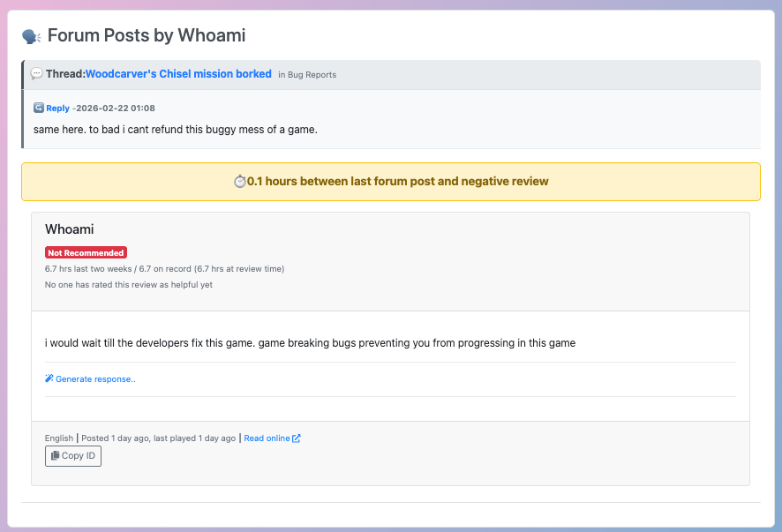782x532 pixels.
Task: Click the external link icon after Read online
Action: [x=297, y=438]
